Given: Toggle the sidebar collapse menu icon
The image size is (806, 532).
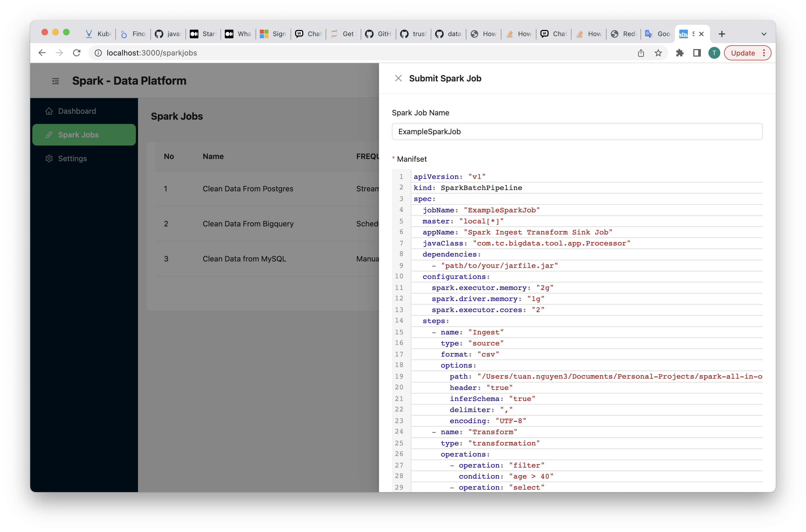Looking at the screenshot, I should pyautogui.click(x=55, y=81).
